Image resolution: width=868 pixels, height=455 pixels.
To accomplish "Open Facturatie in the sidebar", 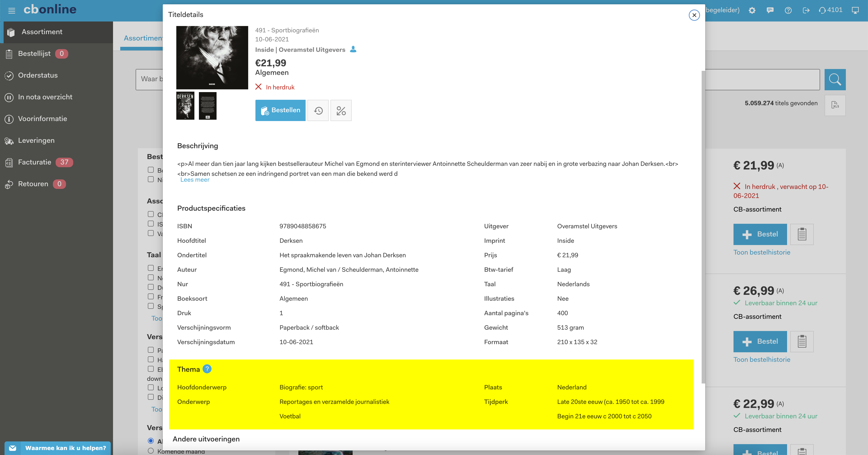I will click(57, 162).
